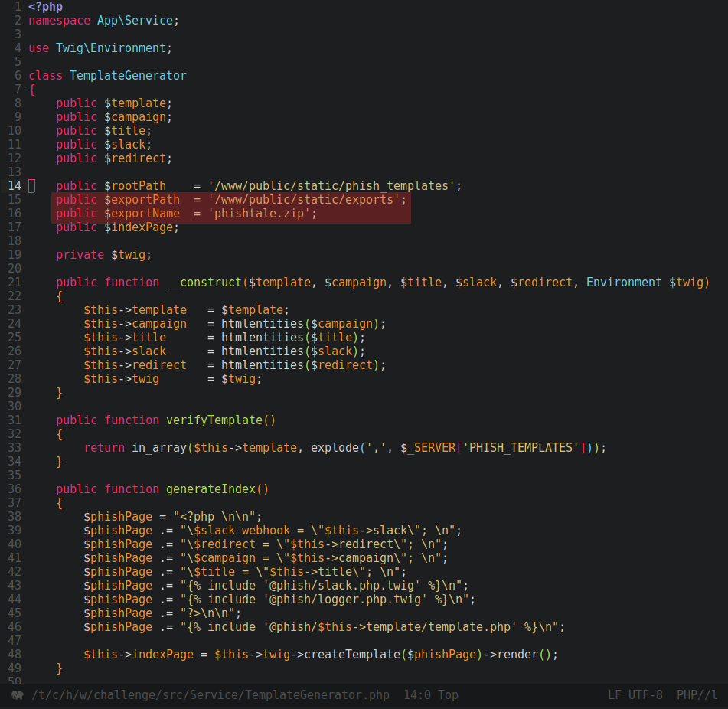Click 'Twig\Environment' in the use statement
728x709 pixels.
110,47
